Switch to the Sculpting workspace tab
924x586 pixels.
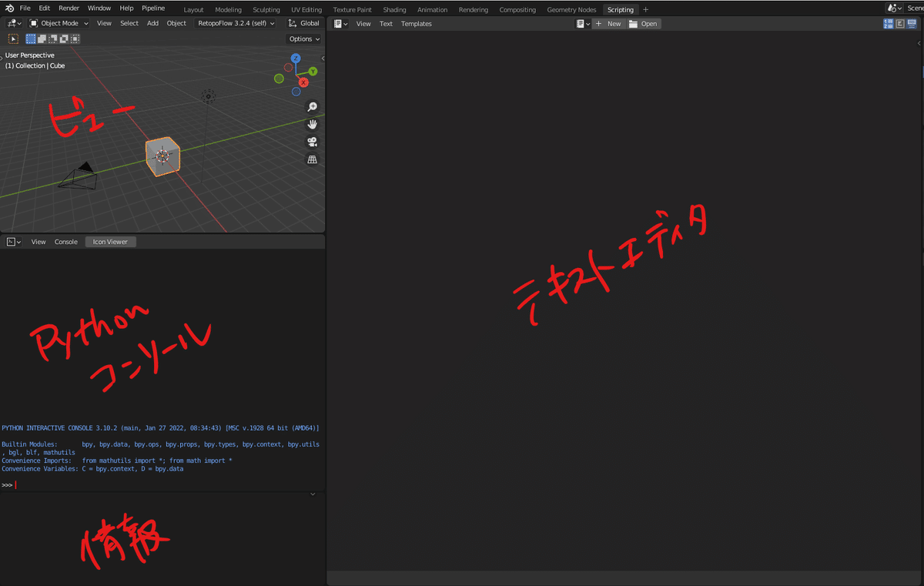(266, 10)
